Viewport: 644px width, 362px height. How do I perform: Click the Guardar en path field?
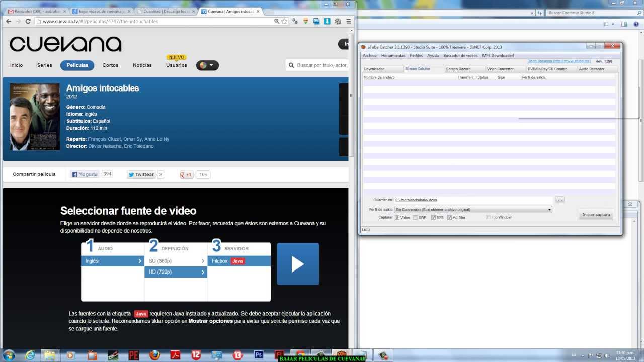tap(473, 200)
